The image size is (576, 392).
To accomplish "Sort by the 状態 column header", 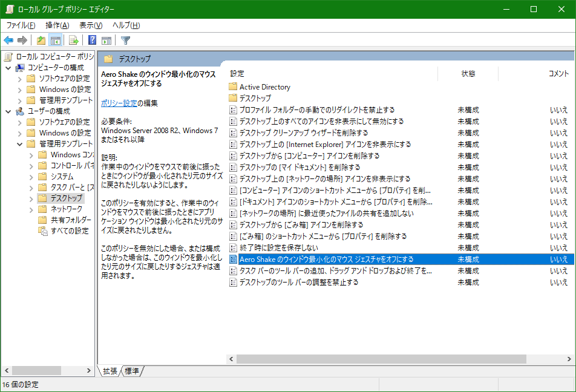I will (468, 73).
